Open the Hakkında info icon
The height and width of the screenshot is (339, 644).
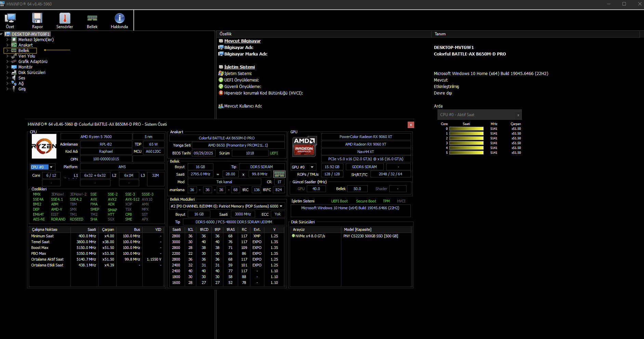pos(119,18)
